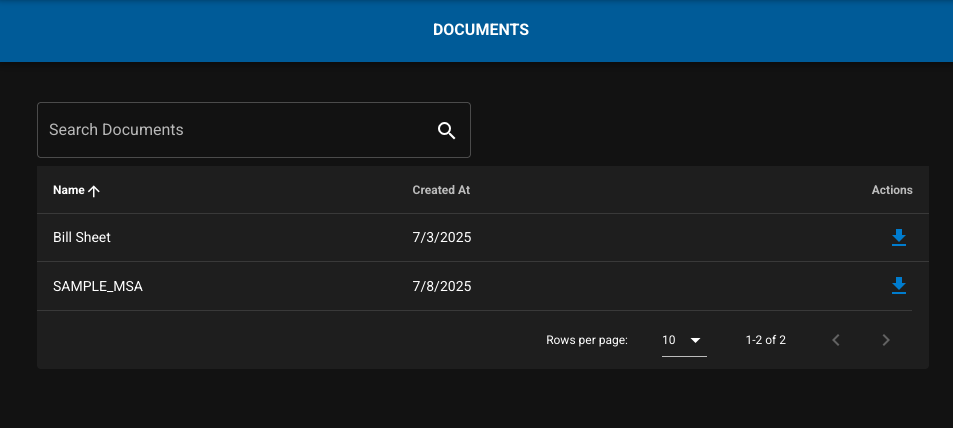
Task: Click the DOCUMENTS page title
Action: click(x=481, y=30)
